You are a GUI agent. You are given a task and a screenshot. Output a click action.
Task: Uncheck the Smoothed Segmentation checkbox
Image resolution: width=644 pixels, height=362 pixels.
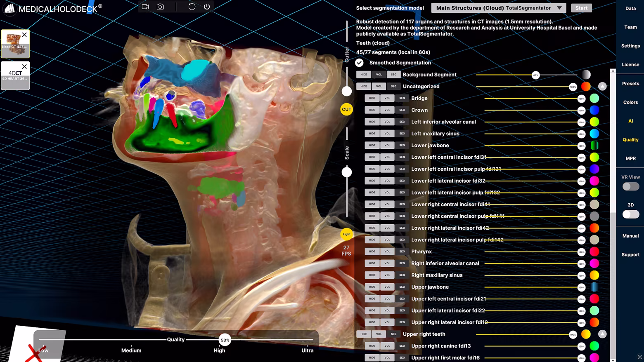tap(359, 63)
